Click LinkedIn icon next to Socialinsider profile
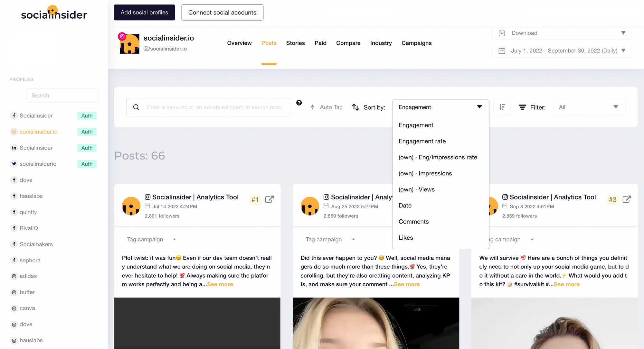This screenshot has height=349, width=644. point(14,148)
